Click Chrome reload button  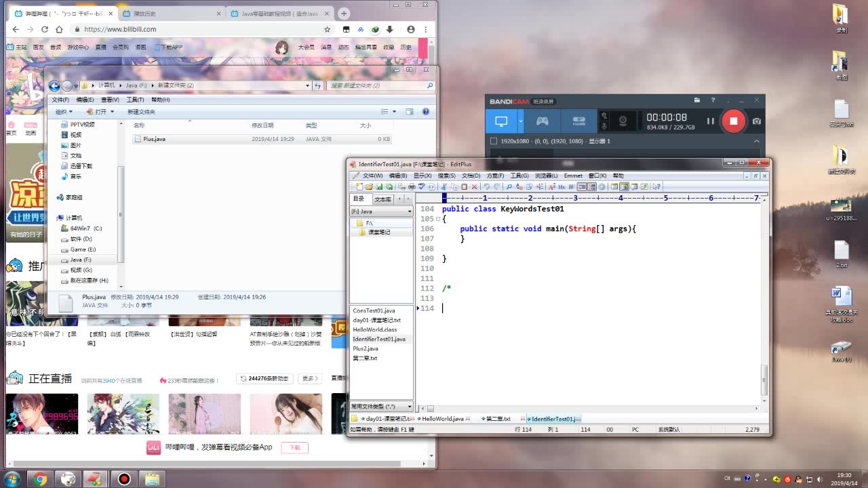(x=45, y=29)
